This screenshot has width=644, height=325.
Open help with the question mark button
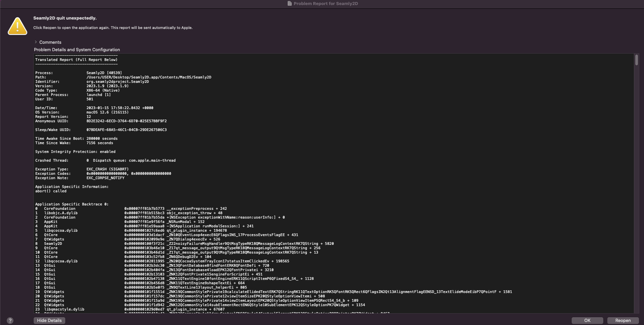[10, 321]
